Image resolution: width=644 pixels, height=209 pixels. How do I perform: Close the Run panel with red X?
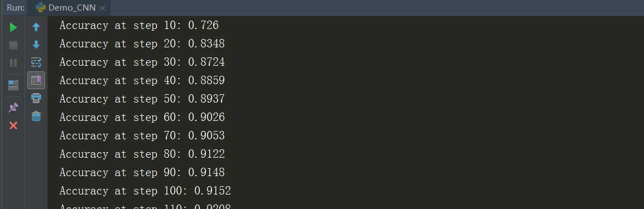pyautogui.click(x=13, y=125)
